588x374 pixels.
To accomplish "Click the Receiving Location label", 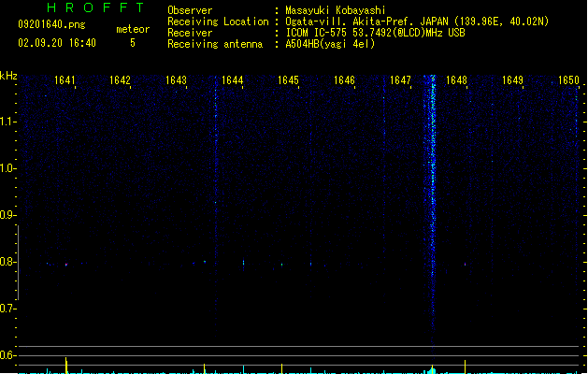I will (218, 22).
